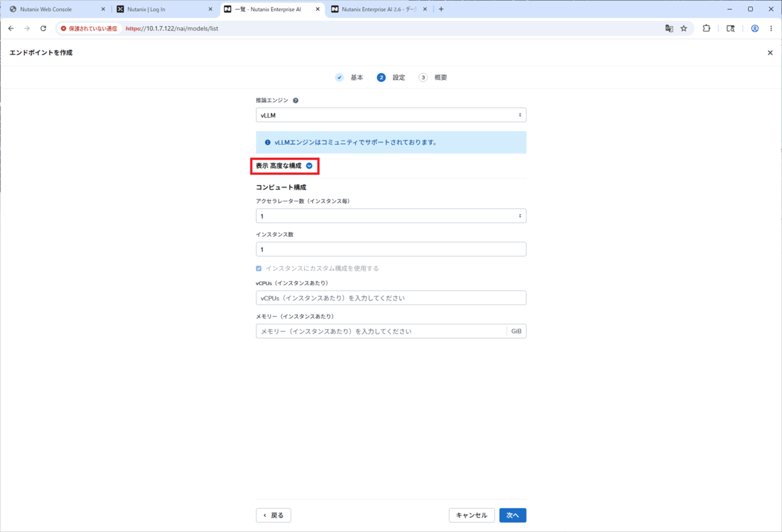Go to the 基本 wizard step

(x=350, y=77)
